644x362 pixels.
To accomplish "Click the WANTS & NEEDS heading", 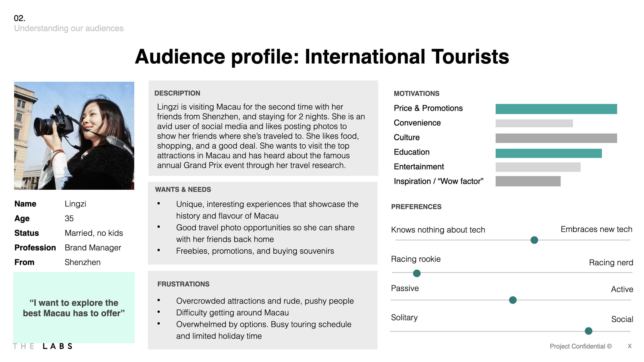I will [183, 189].
